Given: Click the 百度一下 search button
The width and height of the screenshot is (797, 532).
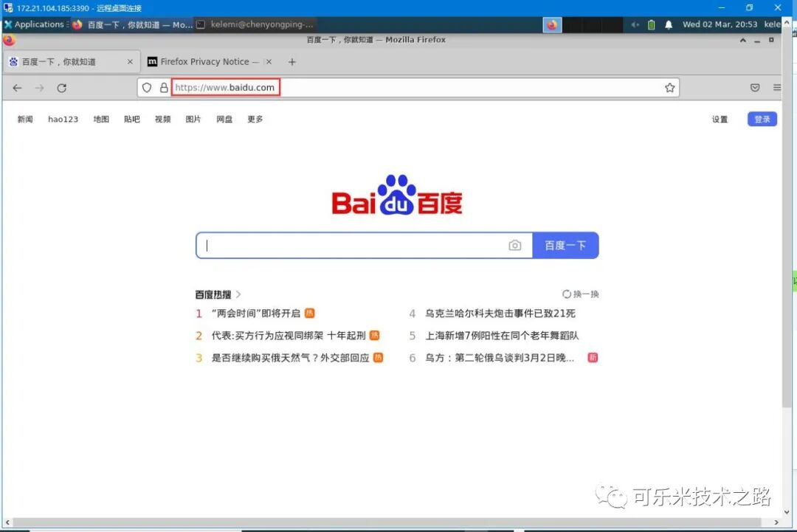Looking at the screenshot, I should pos(565,245).
